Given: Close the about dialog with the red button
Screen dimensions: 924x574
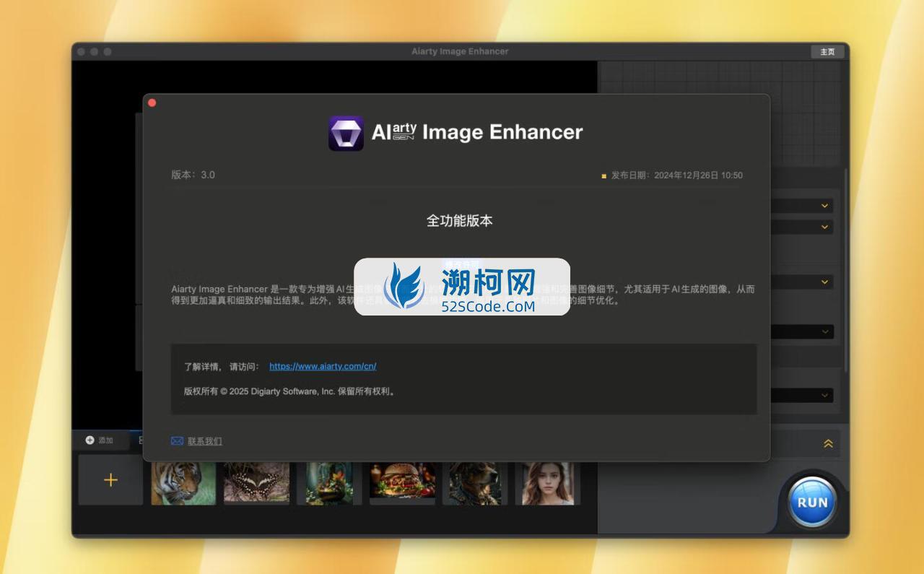Looking at the screenshot, I should [152, 103].
